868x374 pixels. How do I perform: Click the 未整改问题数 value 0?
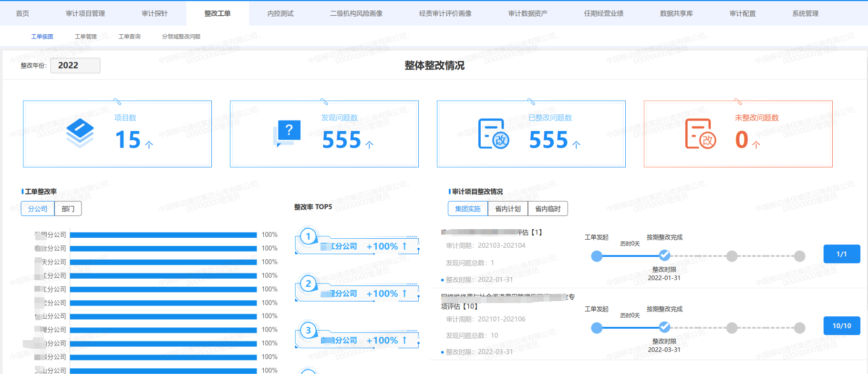742,140
